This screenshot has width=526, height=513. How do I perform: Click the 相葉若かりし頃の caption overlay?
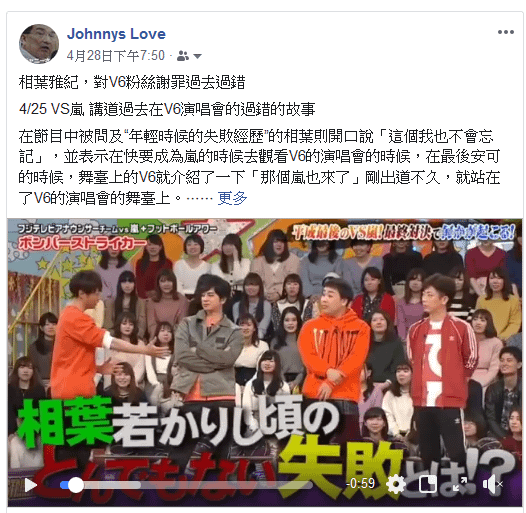coord(178,422)
